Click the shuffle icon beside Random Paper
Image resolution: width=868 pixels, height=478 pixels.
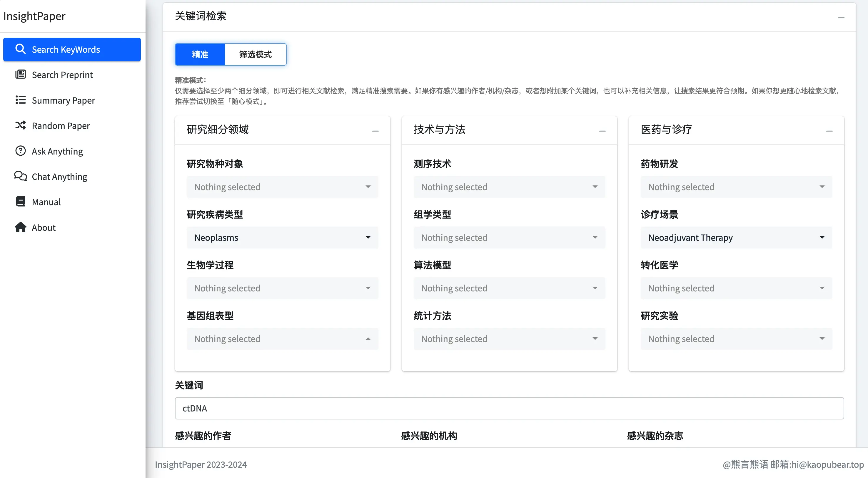pos(21,125)
